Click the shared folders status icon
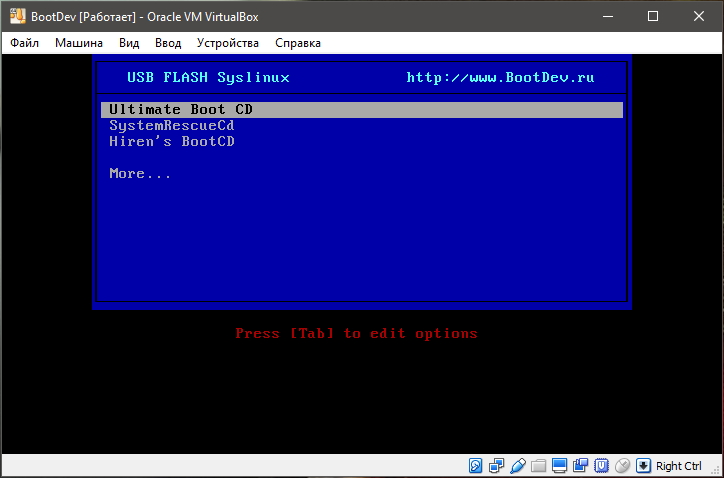The height and width of the screenshot is (478, 724). [538, 466]
